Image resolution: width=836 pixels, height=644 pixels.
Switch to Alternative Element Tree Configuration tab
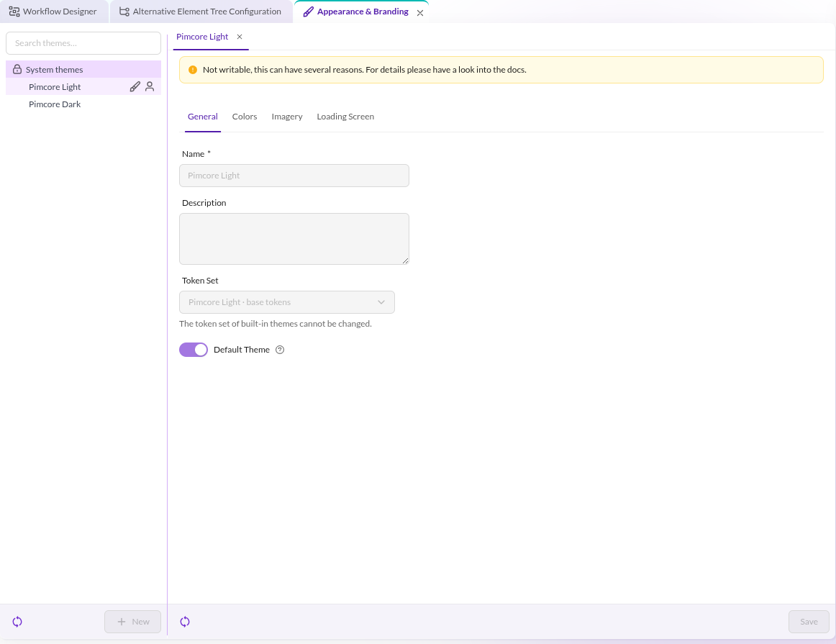point(201,12)
